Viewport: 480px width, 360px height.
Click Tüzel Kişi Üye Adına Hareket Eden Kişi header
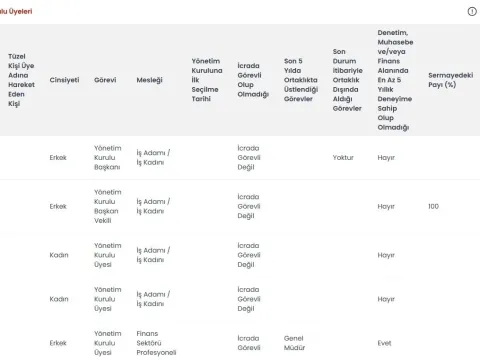(x=21, y=80)
